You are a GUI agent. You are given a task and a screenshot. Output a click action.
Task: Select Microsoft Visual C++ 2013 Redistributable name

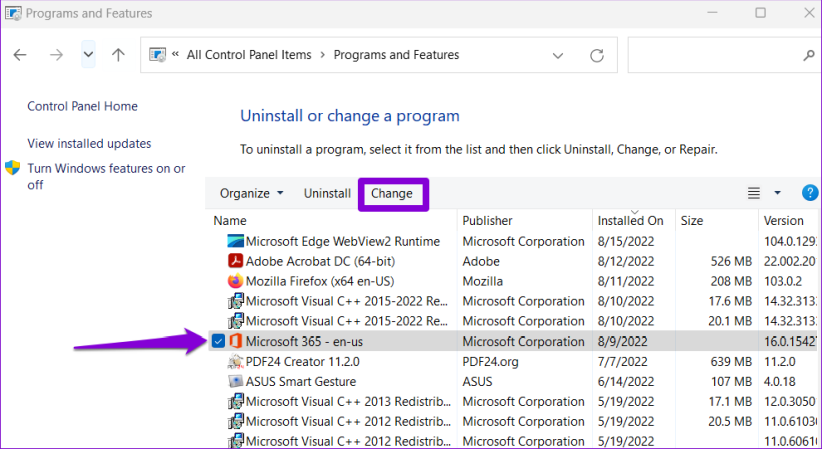[x=348, y=402]
